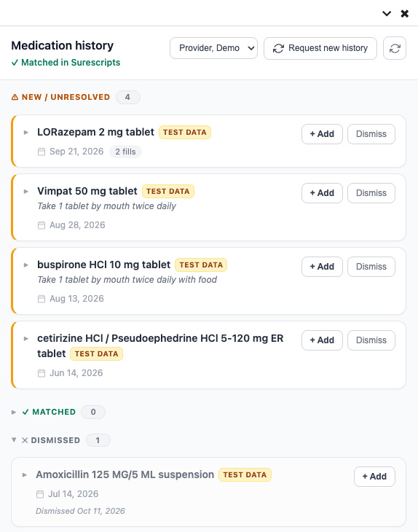
Task: Click the X icon beside Dismissed heading
Action: (25, 440)
